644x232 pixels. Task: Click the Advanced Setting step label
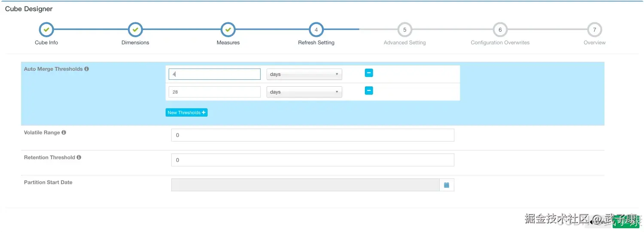click(x=404, y=42)
